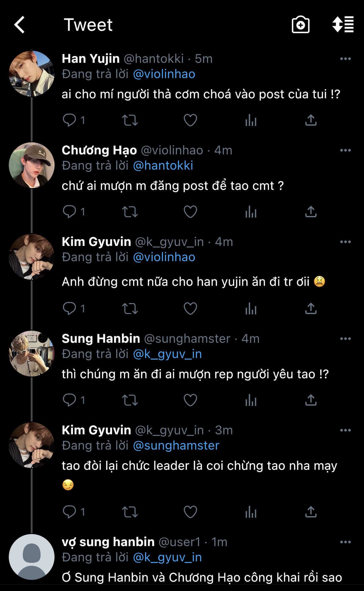364x591 pixels.
Task: Open the @hantokki mention in Chương Hạo's reply
Action: tap(163, 166)
